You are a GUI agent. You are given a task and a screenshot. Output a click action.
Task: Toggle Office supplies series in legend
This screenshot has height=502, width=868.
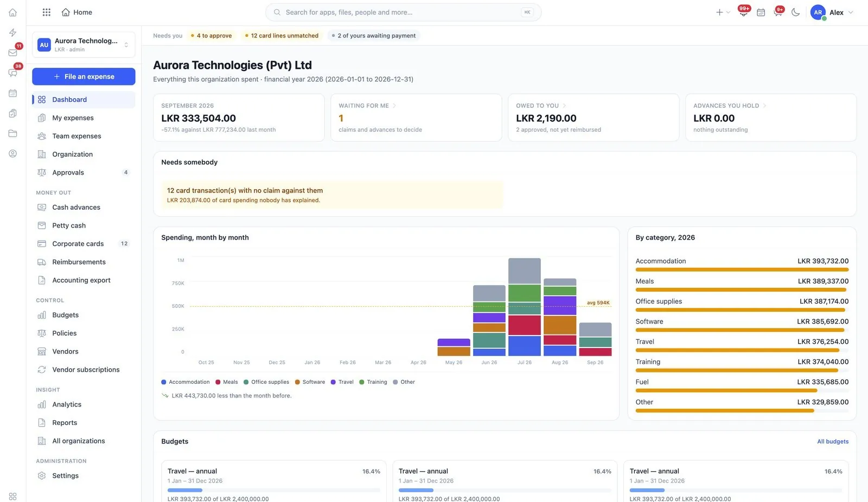[x=266, y=382]
